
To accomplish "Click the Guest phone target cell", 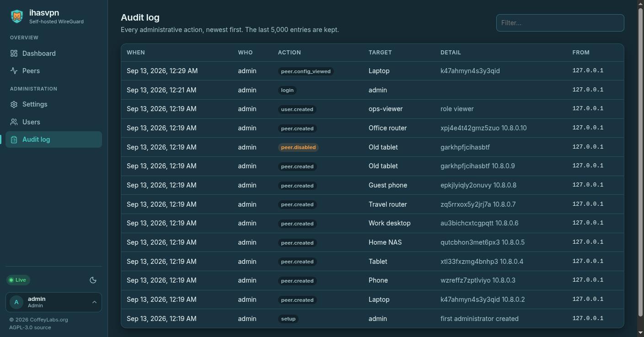I will tap(388, 185).
